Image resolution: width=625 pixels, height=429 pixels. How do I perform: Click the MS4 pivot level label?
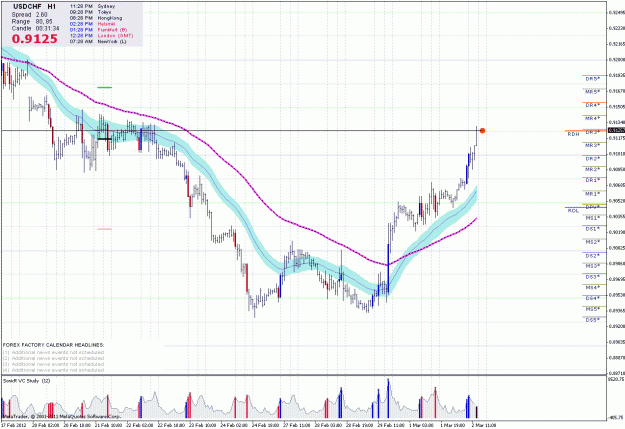593,288
